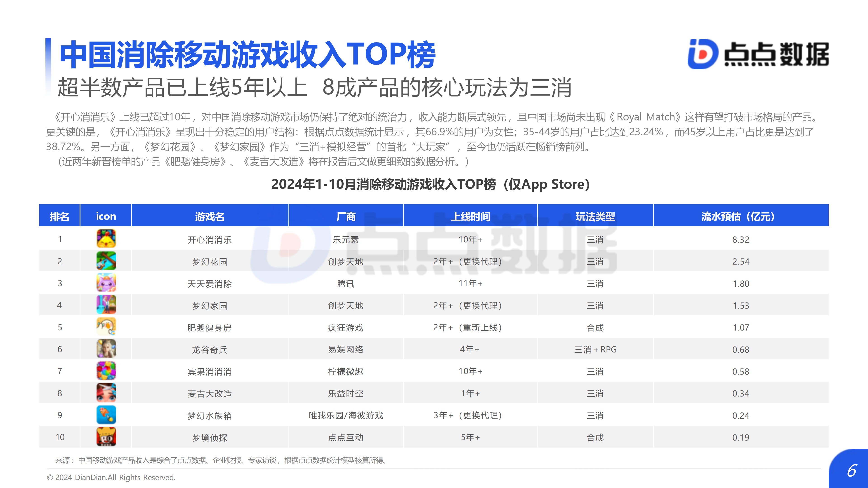Click the 排名 column header
This screenshot has width=868, height=488.
[x=60, y=216]
